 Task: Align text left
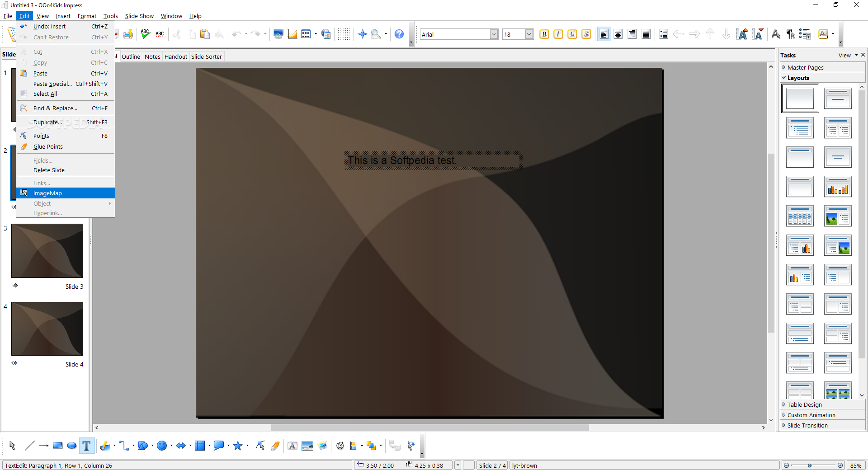pos(604,34)
